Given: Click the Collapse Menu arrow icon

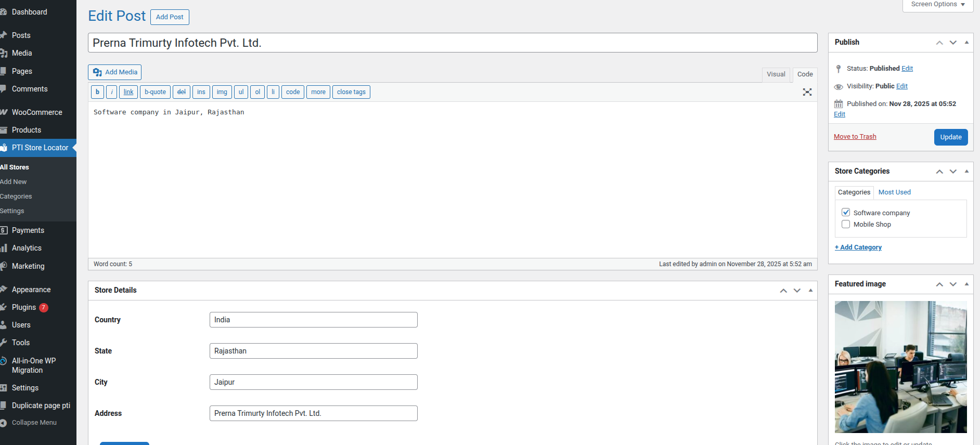Looking at the screenshot, I should [x=3, y=423].
